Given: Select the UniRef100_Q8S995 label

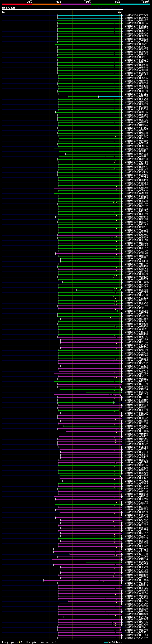Looking at the screenshot, I should (x=136, y=201).
